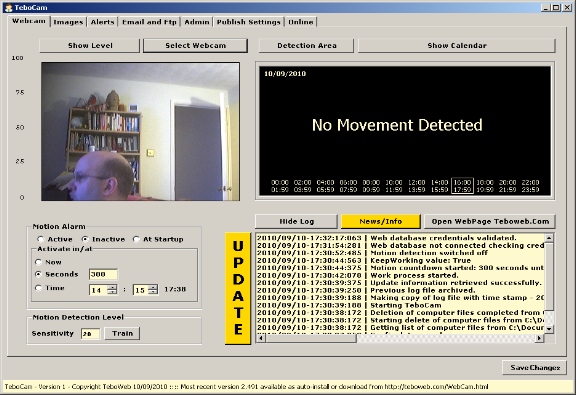This screenshot has height=395, width=576.
Task: Select the 04:00-05:59 time slot
Action: (325, 186)
